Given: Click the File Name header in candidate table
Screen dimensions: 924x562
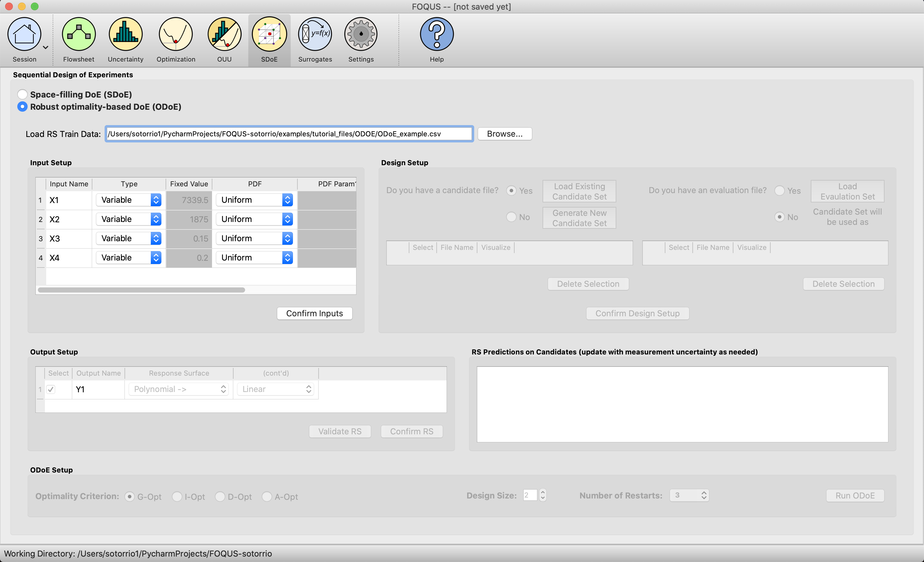Looking at the screenshot, I should click(457, 247).
